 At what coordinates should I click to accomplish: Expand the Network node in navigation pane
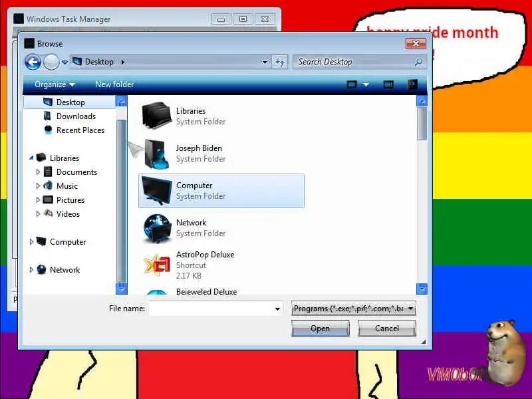coord(31,269)
